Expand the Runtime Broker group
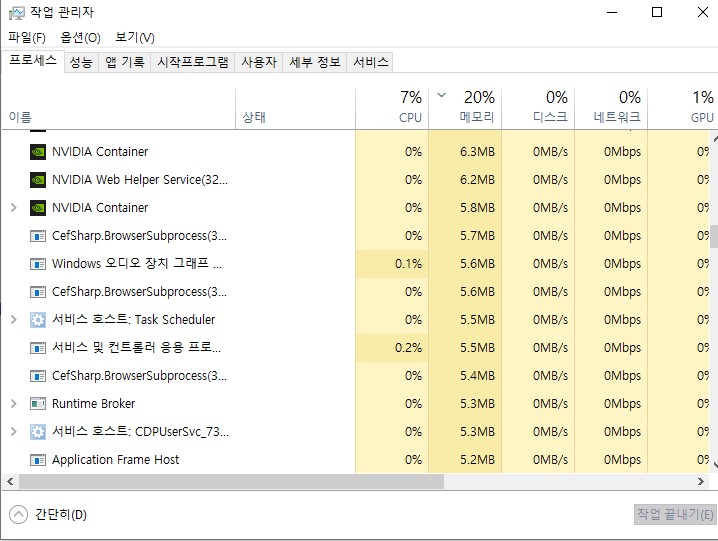This screenshot has width=718, height=541. click(14, 404)
